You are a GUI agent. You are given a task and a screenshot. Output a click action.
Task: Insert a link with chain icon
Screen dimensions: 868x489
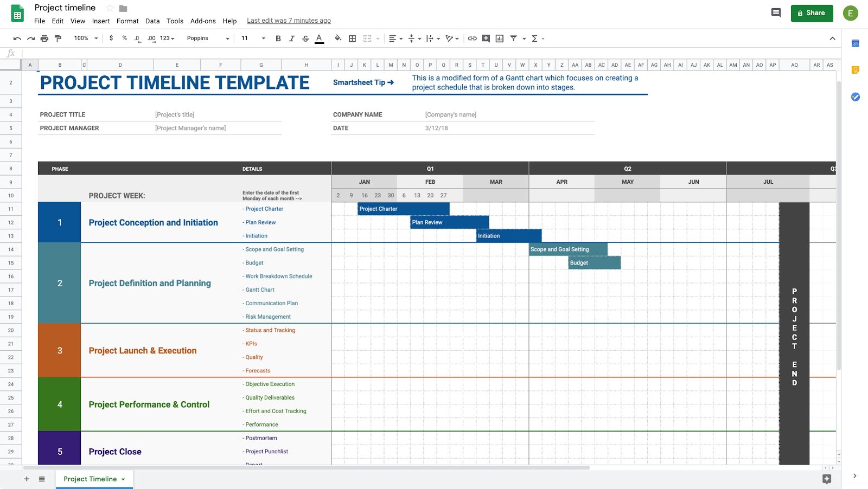tap(473, 38)
